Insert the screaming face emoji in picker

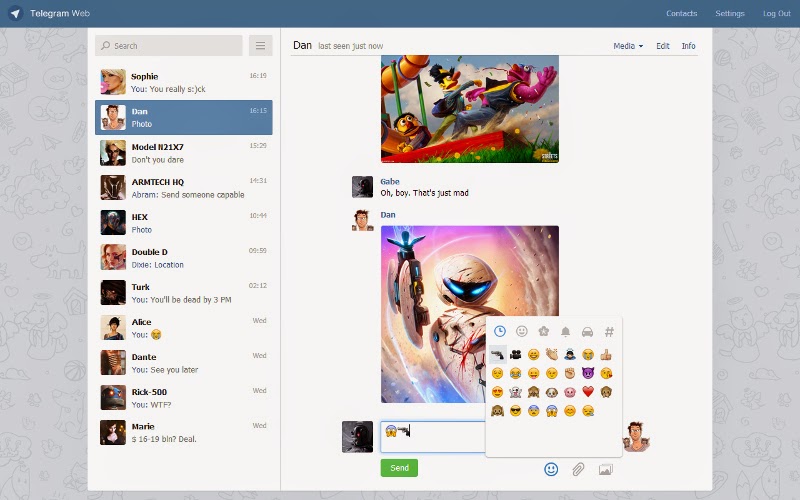pos(552,411)
